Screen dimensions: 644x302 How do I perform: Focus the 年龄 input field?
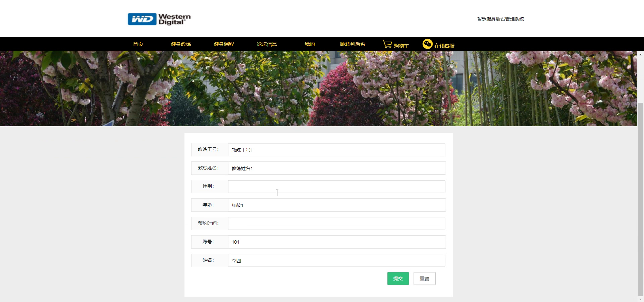click(x=337, y=205)
